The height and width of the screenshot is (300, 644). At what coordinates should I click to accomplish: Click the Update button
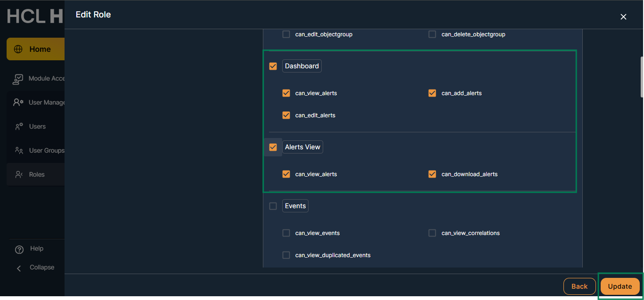point(620,286)
